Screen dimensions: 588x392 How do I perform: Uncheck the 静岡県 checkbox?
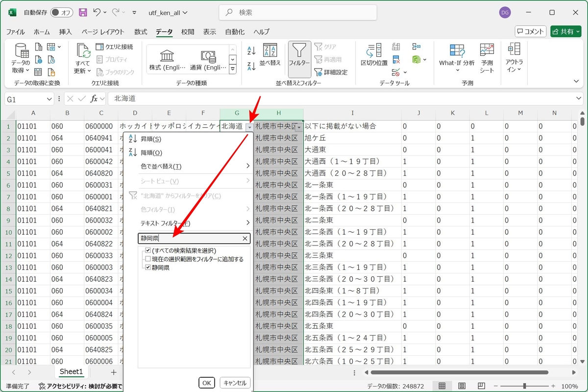[x=148, y=268]
